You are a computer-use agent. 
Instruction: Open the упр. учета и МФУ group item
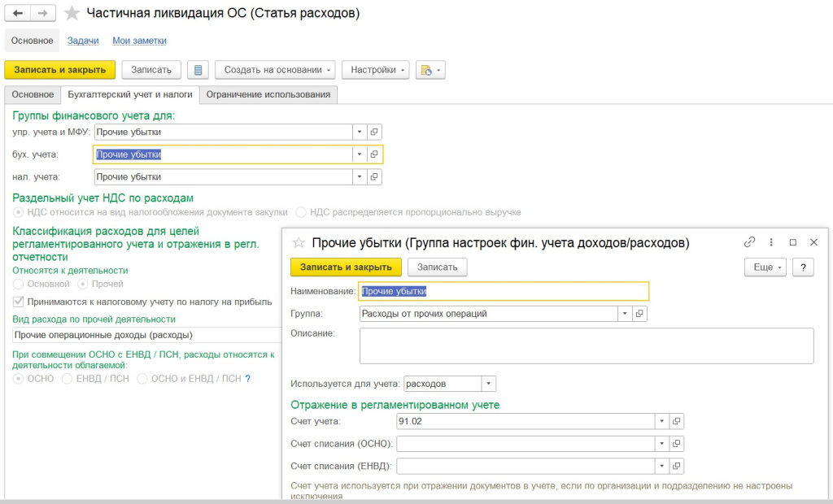(x=374, y=132)
